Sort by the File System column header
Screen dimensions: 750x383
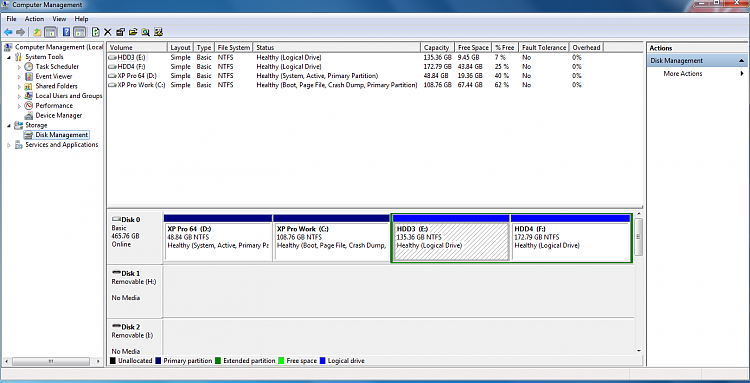(233, 47)
